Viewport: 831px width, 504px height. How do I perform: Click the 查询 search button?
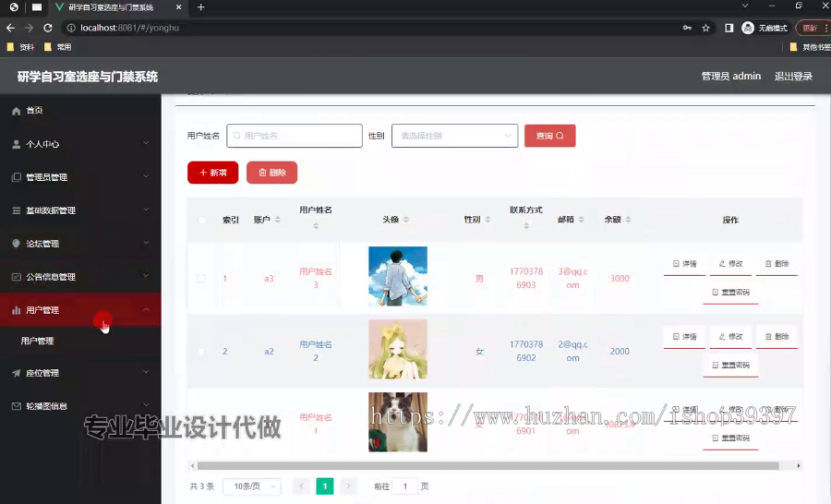click(x=550, y=136)
